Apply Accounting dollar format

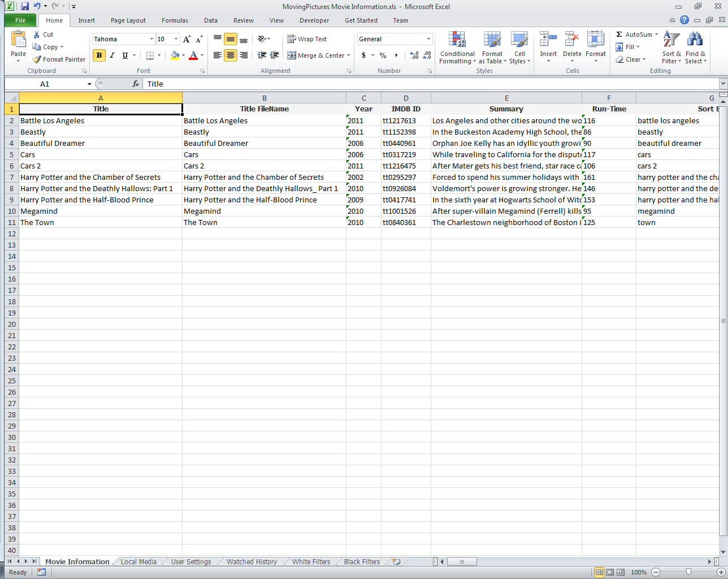click(x=363, y=55)
